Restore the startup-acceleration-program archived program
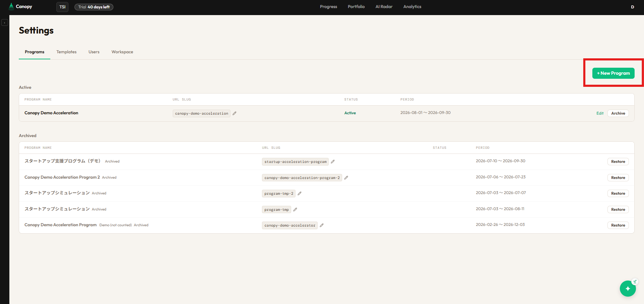 pos(618,162)
